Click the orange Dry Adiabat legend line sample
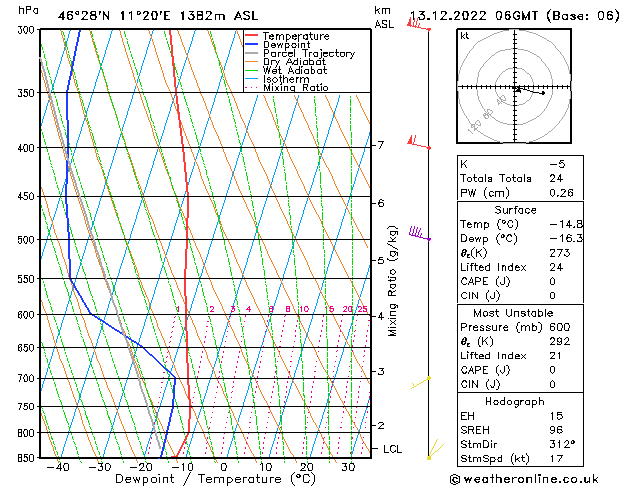The height and width of the screenshot is (486, 629). (251, 61)
